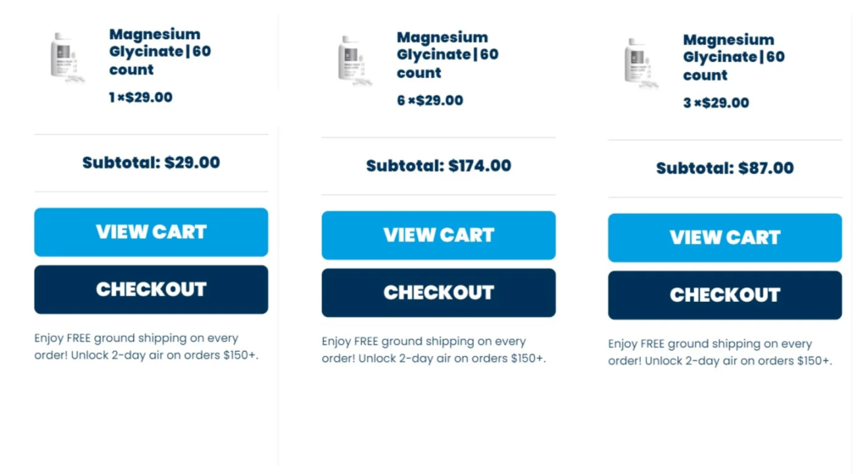Viewport: 868px width, 474px height.
Task: Select the 1×$29.00 quantity line
Action: click(x=141, y=98)
